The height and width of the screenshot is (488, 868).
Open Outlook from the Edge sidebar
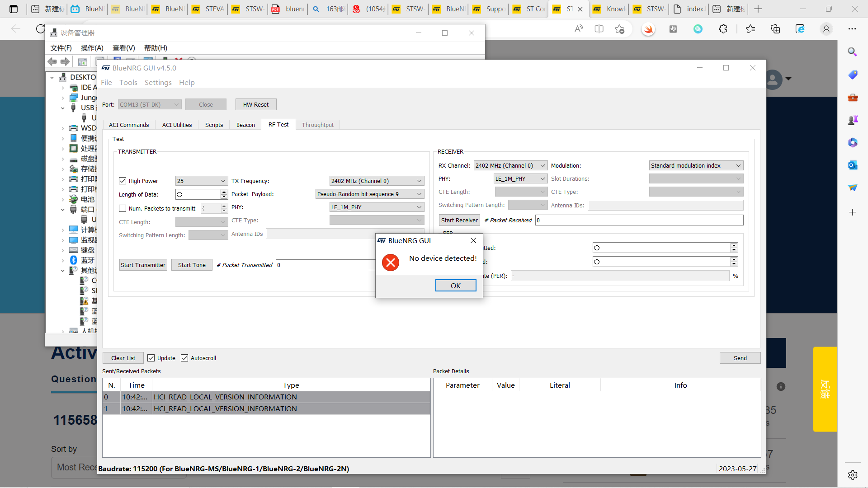click(x=852, y=165)
